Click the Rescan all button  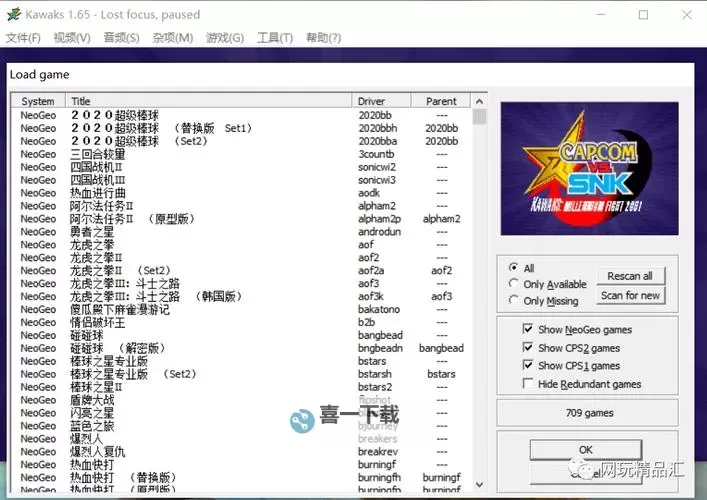coord(630,276)
